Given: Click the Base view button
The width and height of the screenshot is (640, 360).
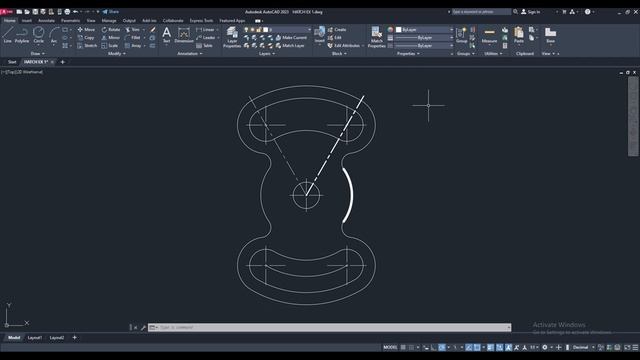Looking at the screenshot, I should click(x=550, y=35).
